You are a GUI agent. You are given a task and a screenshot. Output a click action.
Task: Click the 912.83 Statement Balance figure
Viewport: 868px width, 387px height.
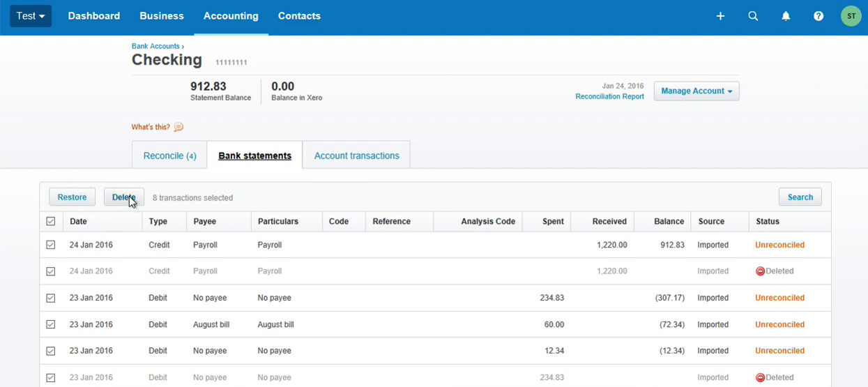pyautogui.click(x=208, y=86)
